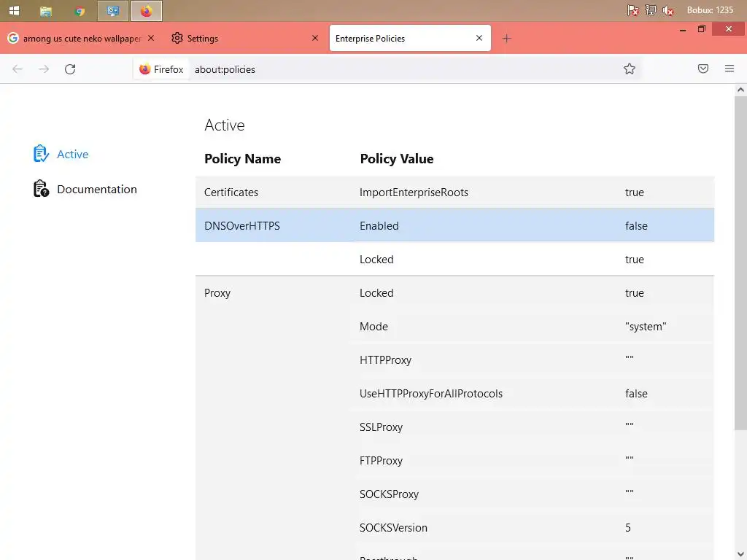Switch to the Settings tab

(x=233, y=39)
